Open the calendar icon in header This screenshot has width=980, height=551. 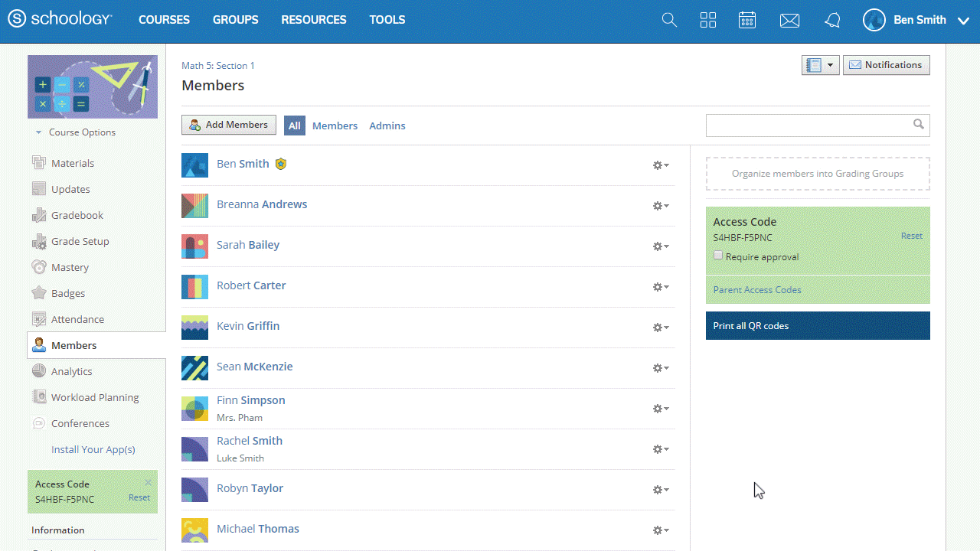coord(747,21)
